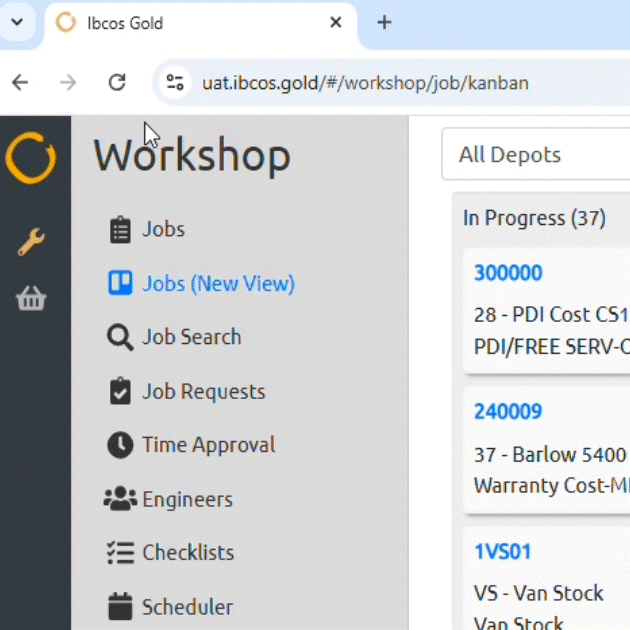
Task: Click the Scheduler calendar icon
Action: pos(120,606)
